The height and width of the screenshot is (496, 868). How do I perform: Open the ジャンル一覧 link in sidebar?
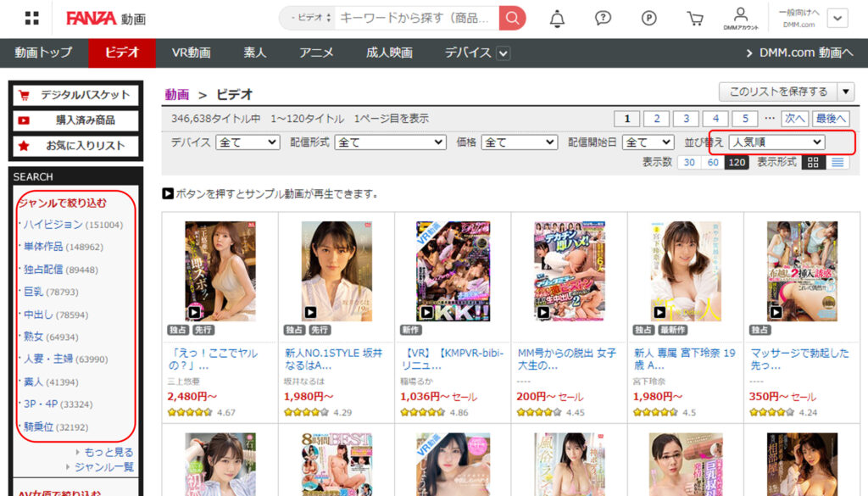point(103,467)
